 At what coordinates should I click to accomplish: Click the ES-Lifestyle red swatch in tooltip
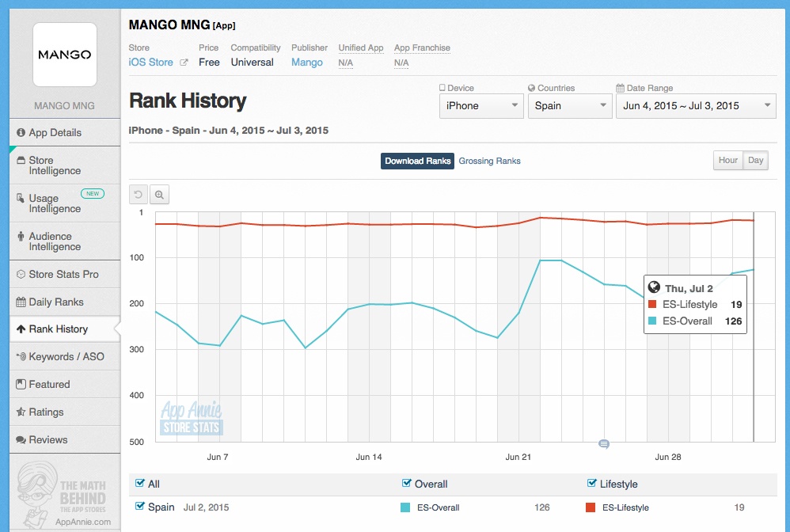[x=652, y=304]
